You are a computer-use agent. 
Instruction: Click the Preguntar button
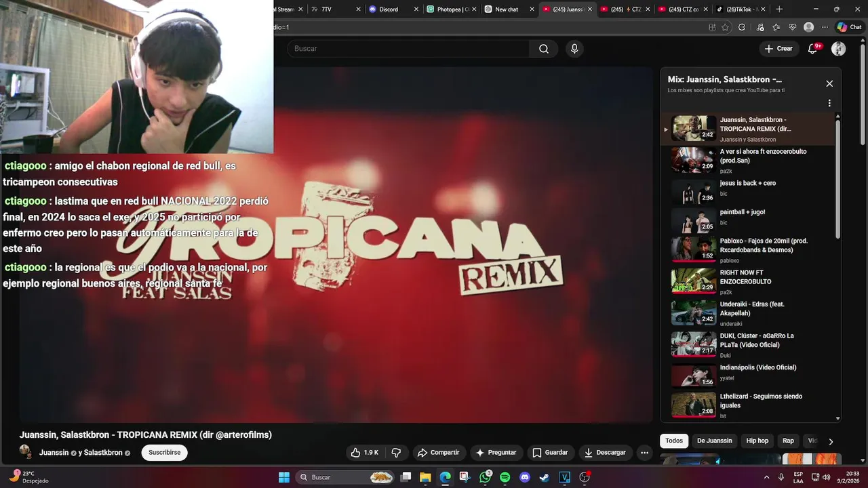(496, 453)
